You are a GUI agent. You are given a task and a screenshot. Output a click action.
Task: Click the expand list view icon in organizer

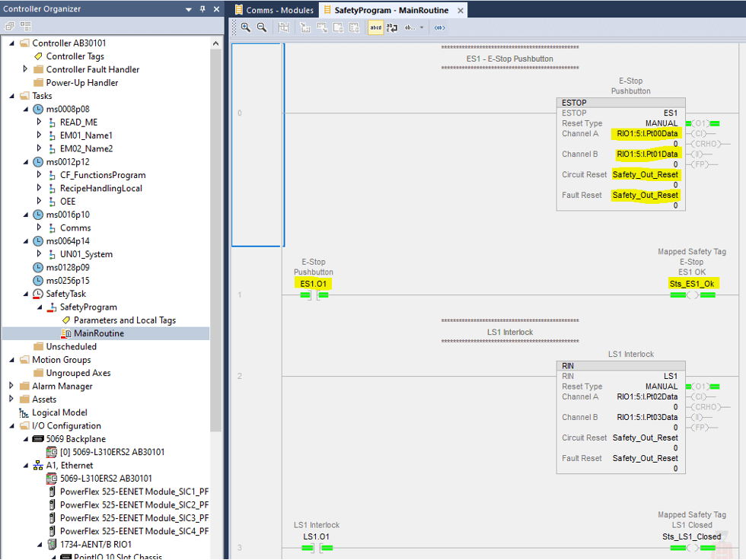(26, 26)
